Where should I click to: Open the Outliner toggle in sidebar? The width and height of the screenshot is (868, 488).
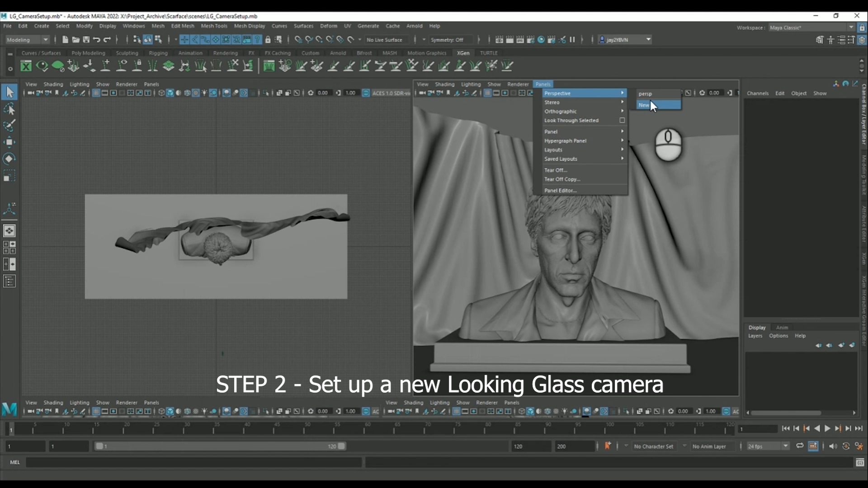point(9,282)
